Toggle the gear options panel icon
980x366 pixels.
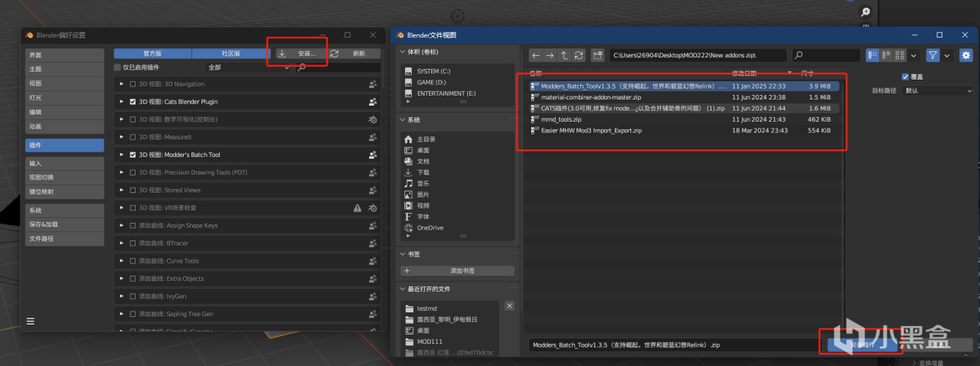[965, 55]
